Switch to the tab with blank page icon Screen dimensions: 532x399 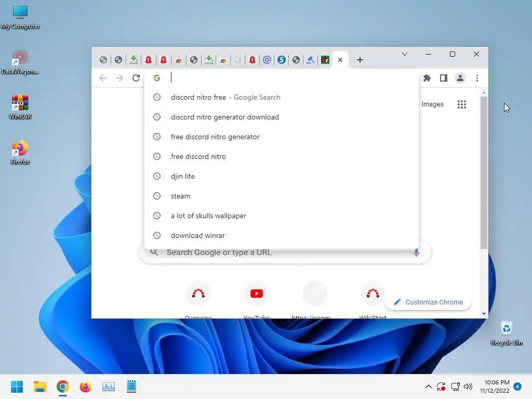(238, 60)
